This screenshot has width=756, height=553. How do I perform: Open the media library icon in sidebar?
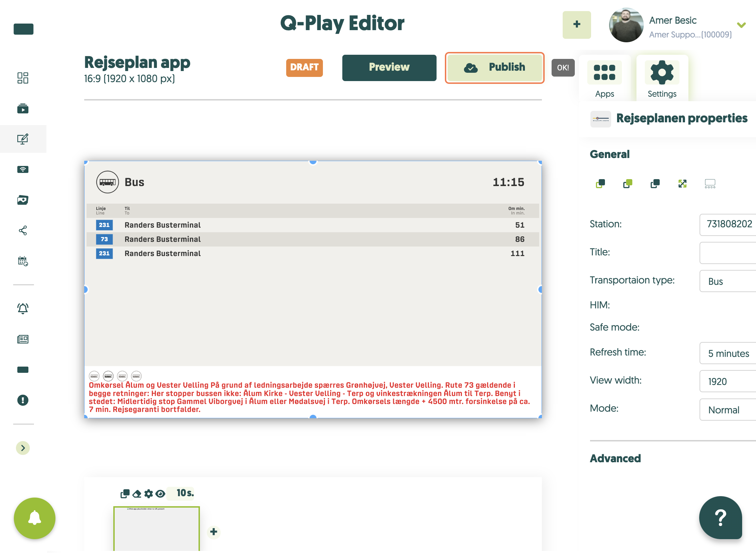(x=23, y=108)
